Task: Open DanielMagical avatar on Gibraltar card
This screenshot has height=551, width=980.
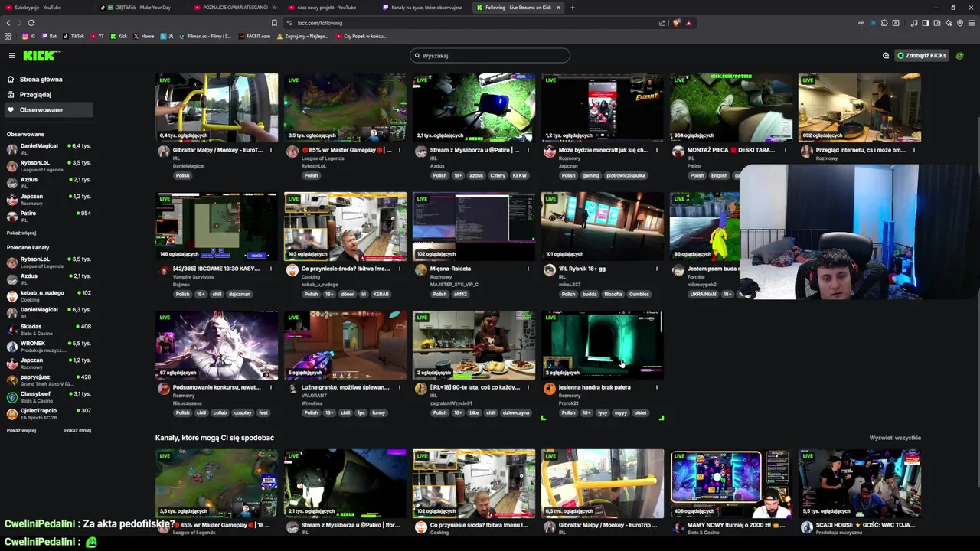Action: click(x=163, y=152)
